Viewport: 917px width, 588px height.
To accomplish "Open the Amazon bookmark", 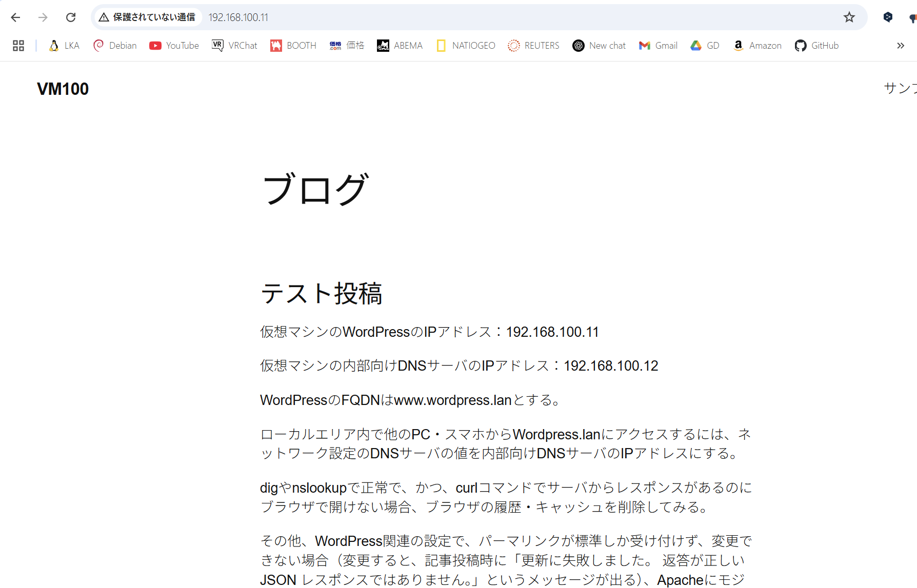I will [x=757, y=46].
